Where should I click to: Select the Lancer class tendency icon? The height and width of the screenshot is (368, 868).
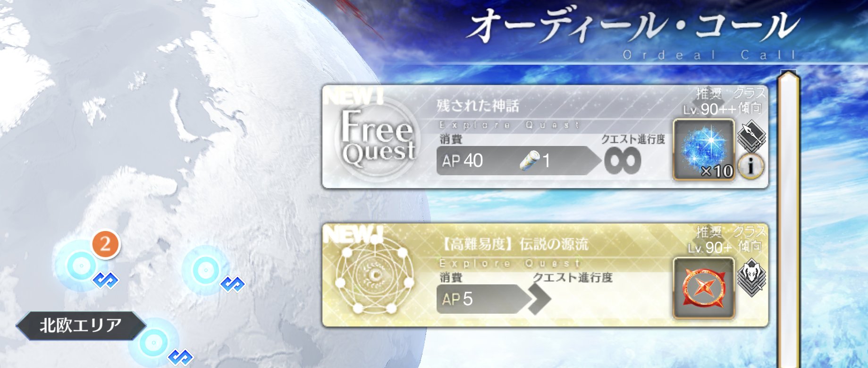point(752,136)
